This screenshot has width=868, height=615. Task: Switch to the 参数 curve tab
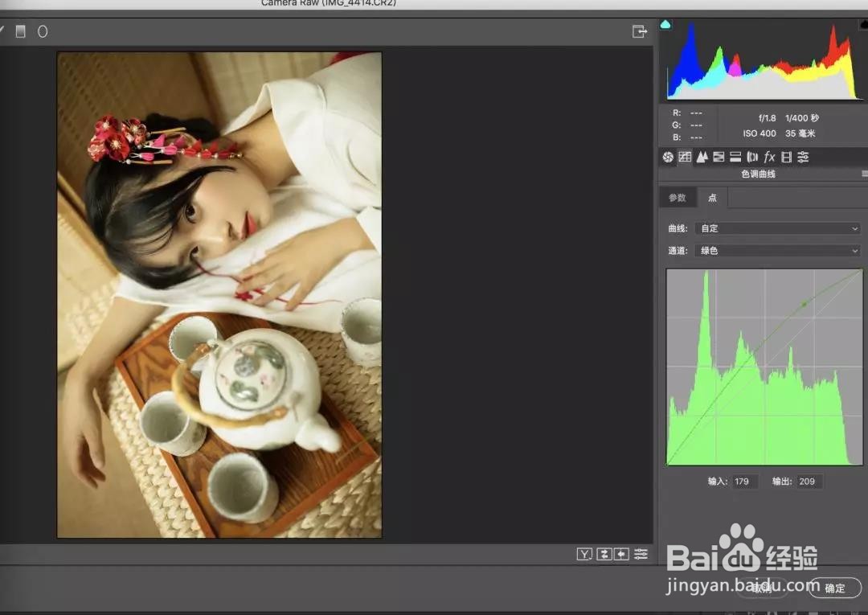click(677, 198)
